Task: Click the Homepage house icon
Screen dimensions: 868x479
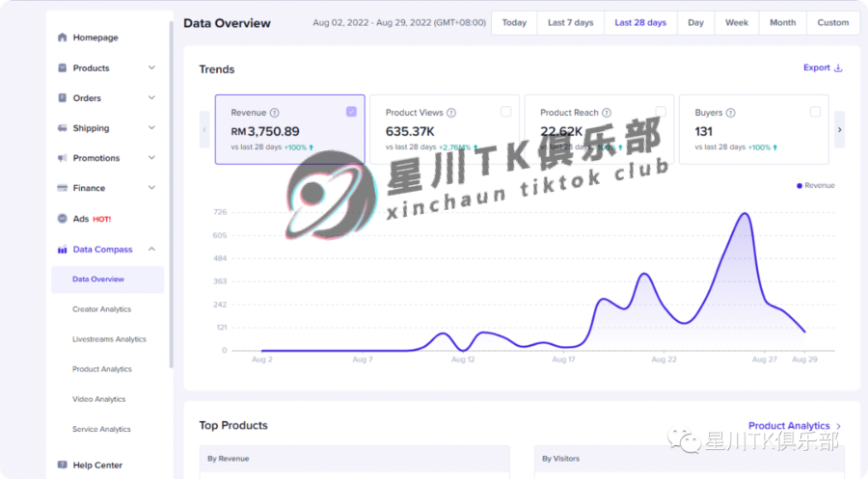Action: (62, 37)
